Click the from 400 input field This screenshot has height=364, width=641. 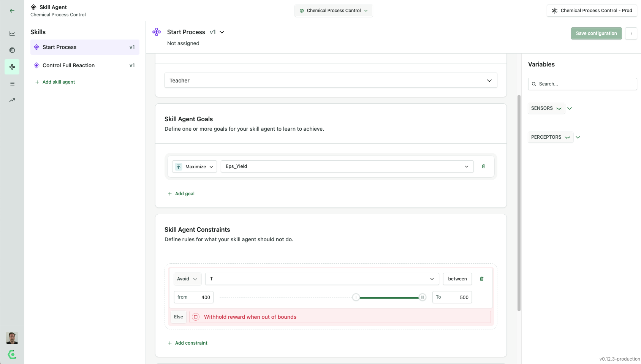(x=194, y=297)
